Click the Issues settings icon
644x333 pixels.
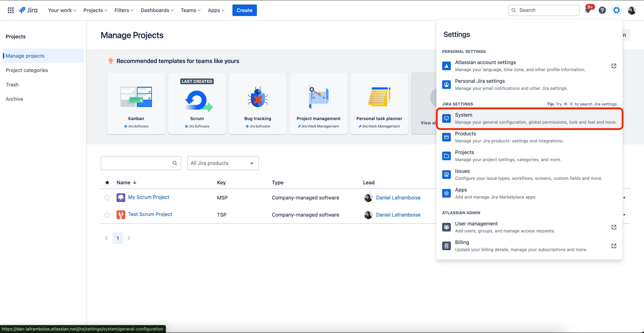(x=446, y=175)
